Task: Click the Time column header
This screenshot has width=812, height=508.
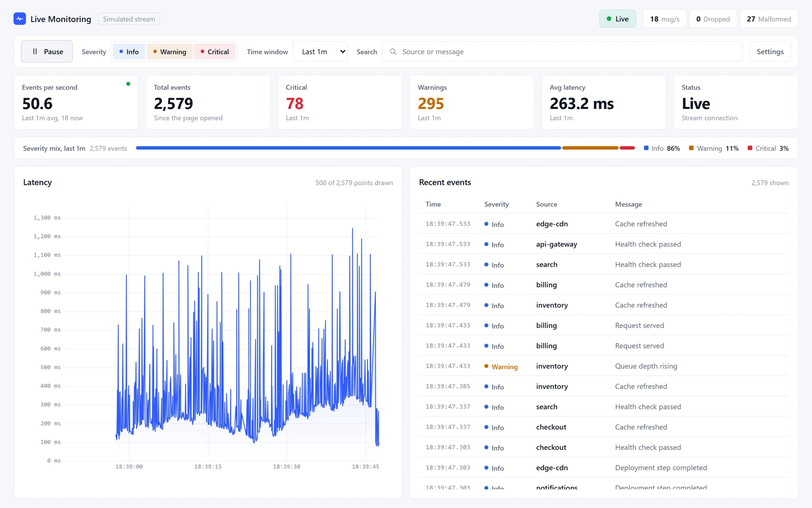Action: pyautogui.click(x=433, y=204)
